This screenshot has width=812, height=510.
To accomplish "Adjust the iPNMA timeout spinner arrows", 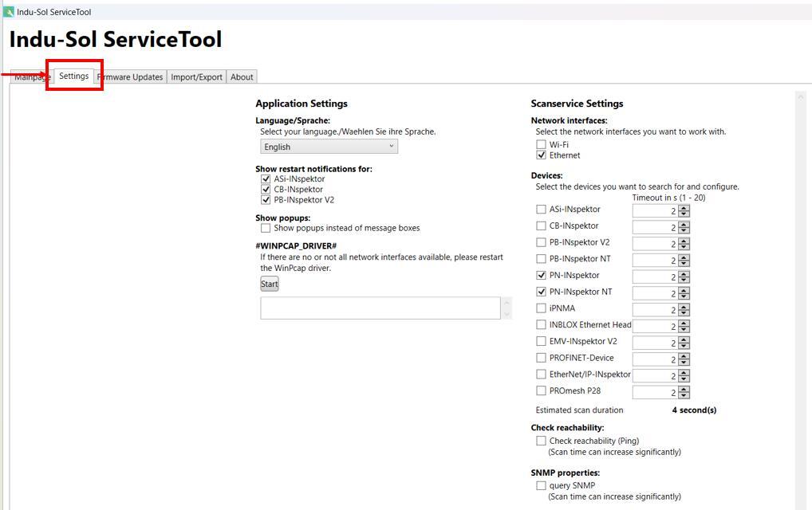I will click(x=684, y=310).
